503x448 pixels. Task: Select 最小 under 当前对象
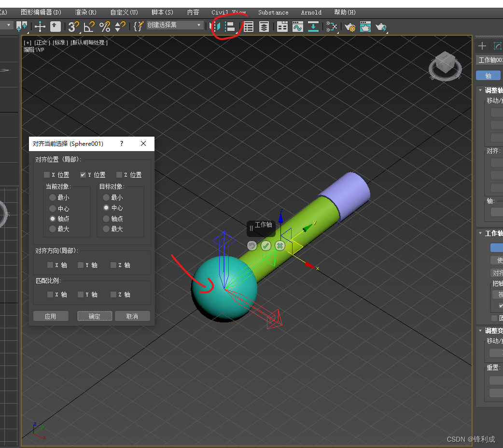53,197
